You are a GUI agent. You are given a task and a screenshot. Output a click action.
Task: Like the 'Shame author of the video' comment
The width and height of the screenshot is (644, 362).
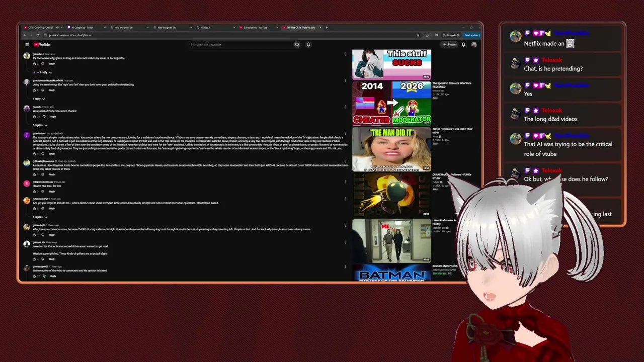point(34,276)
